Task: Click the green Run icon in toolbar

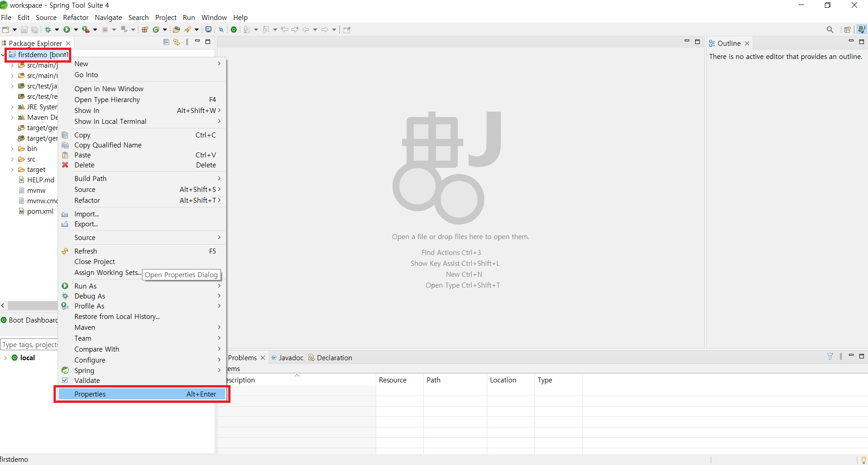Action: click(x=67, y=30)
